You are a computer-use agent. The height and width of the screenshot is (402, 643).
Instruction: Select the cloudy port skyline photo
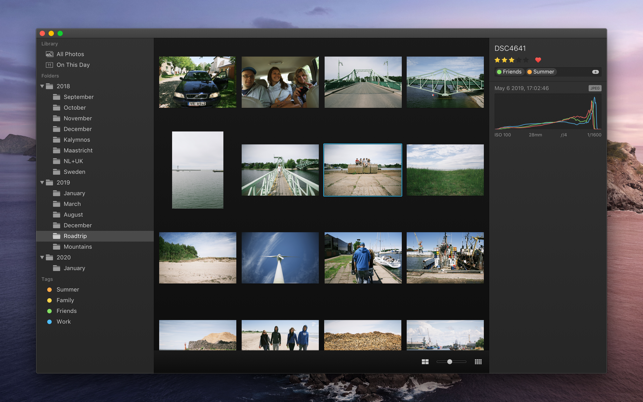(x=445, y=335)
